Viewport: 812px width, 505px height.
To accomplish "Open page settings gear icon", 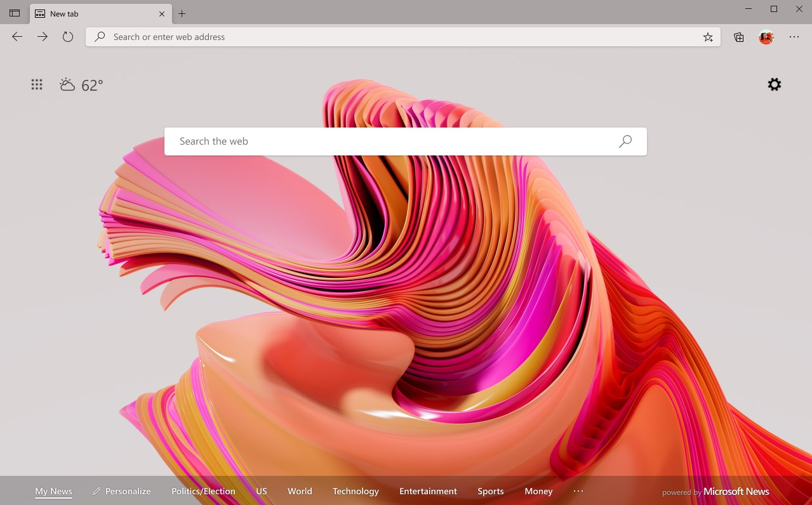I will tap(775, 84).
